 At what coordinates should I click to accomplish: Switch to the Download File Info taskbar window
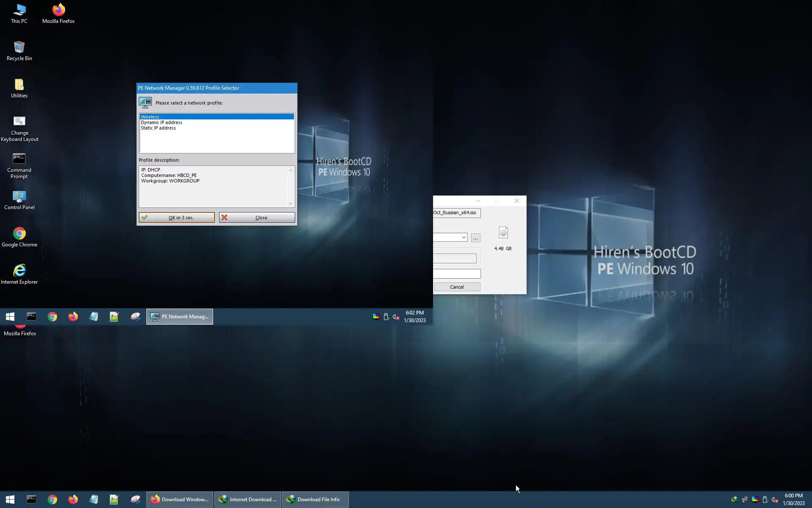(x=315, y=500)
